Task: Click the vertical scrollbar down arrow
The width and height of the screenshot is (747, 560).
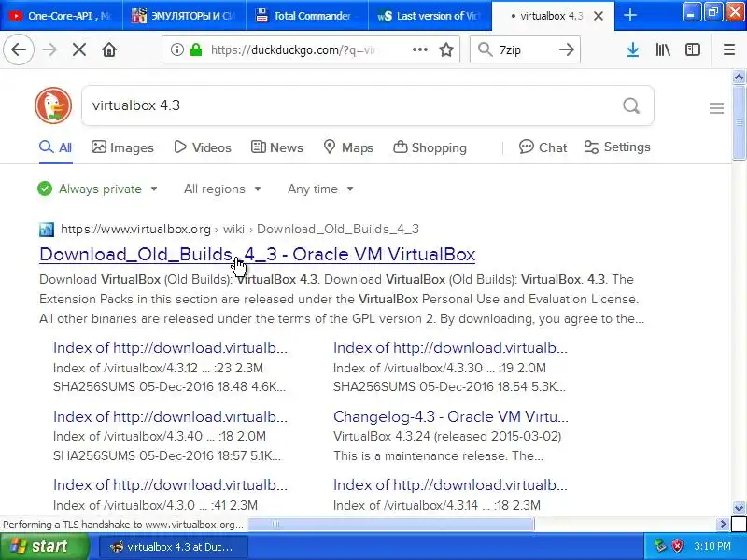Action: pyautogui.click(x=739, y=508)
